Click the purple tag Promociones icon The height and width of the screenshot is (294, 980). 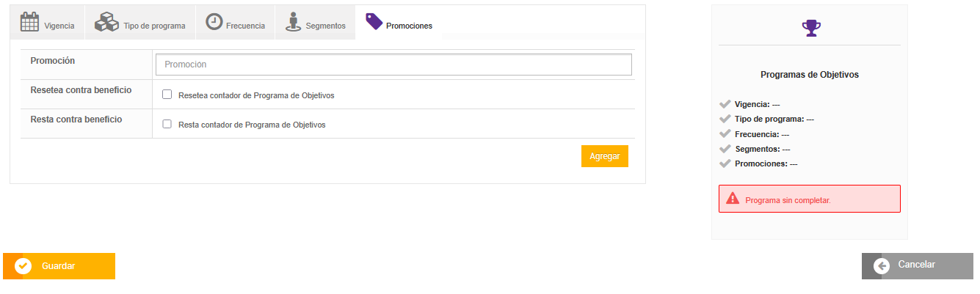[x=374, y=21]
